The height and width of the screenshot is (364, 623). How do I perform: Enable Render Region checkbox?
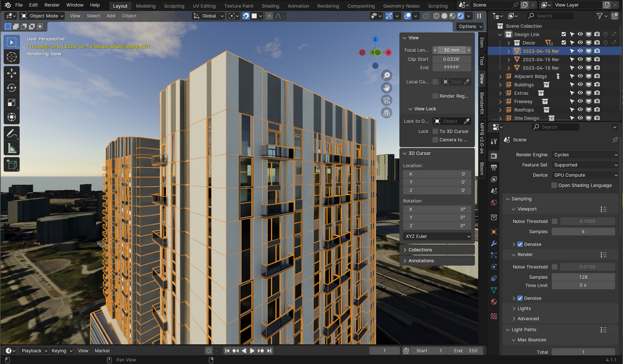(x=435, y=96)
